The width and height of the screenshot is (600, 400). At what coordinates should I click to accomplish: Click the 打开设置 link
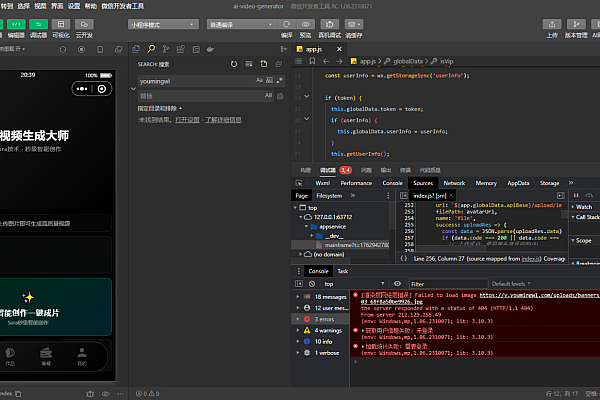pyautogui.click(x=187, y=119)
